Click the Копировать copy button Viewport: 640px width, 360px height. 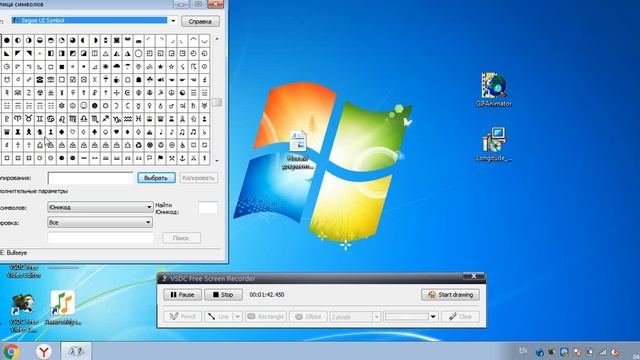click(198, 178)
